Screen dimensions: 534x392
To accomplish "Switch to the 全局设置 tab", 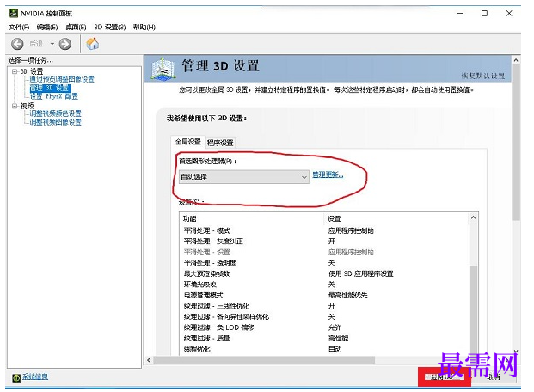I will point(188,142).
